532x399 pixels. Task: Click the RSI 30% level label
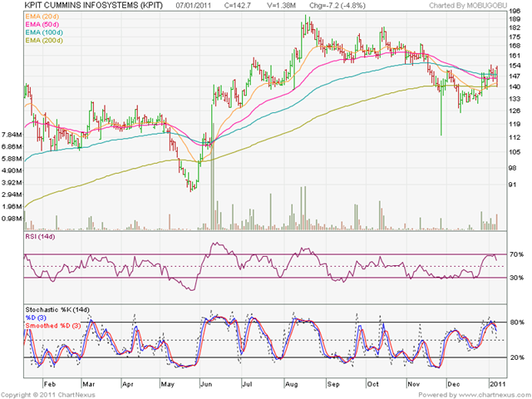516,278
